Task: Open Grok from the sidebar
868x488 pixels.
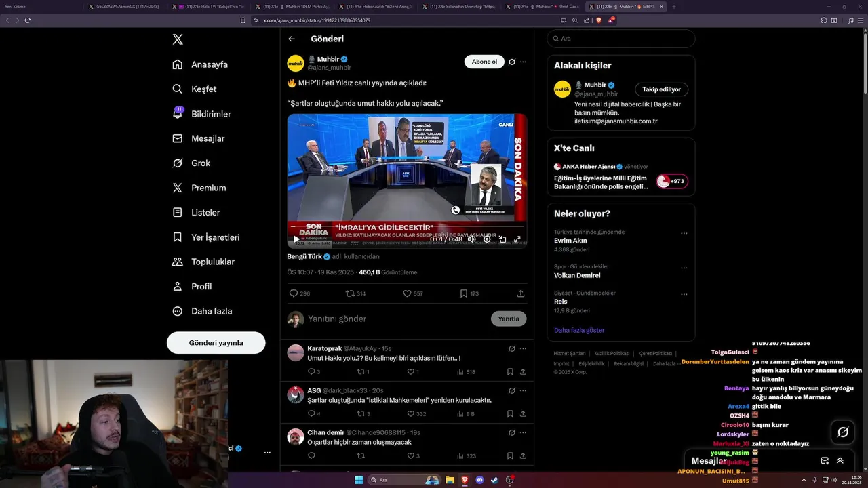Action: tap(191, 163)
